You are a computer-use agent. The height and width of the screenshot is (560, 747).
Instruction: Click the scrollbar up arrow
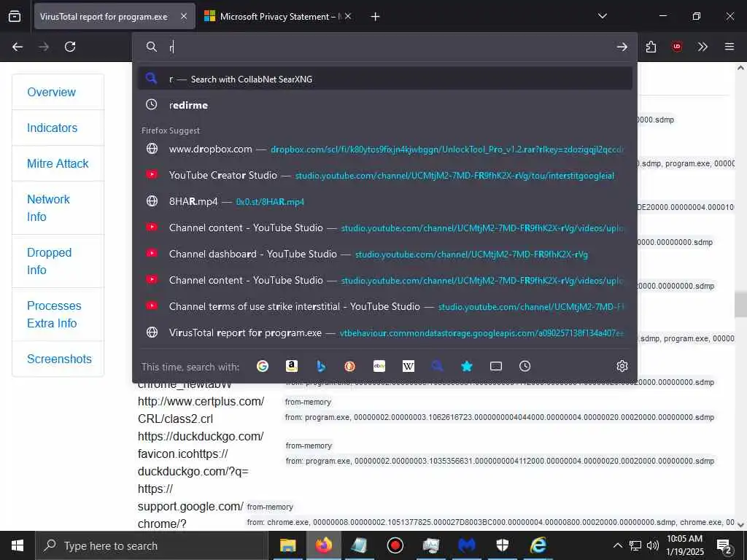point(740,68)
